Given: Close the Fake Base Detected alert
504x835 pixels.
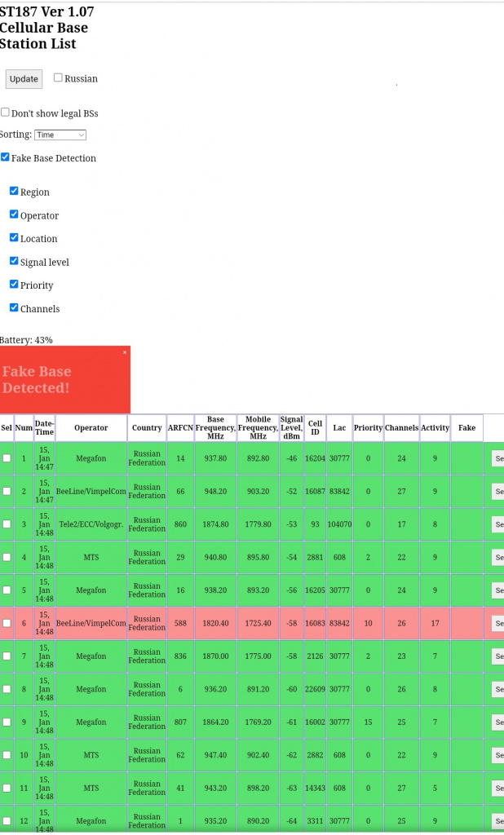Looking at the screenshot, I should [125, 352].
